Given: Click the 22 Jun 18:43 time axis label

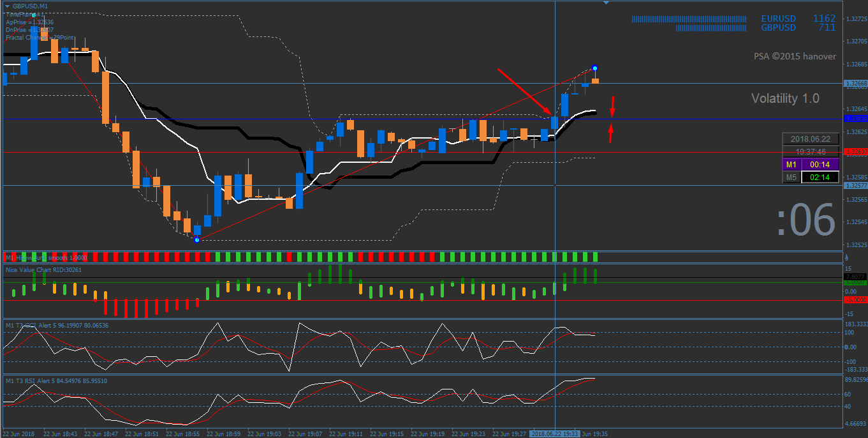Looking at the screenshot, I should click(x=61, y=434).
